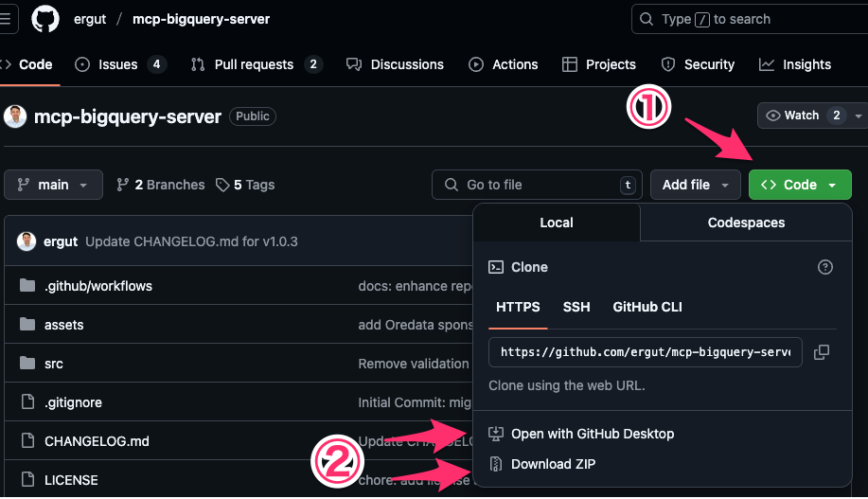Click the folder icon beside assets
The height and width of the screenshot is (499, 868).
click(x=27, y=324)
